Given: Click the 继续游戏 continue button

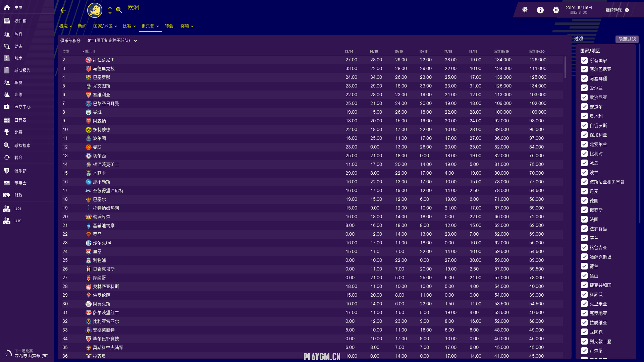Looking at the screenshot, I should click(x=617, y=10).
